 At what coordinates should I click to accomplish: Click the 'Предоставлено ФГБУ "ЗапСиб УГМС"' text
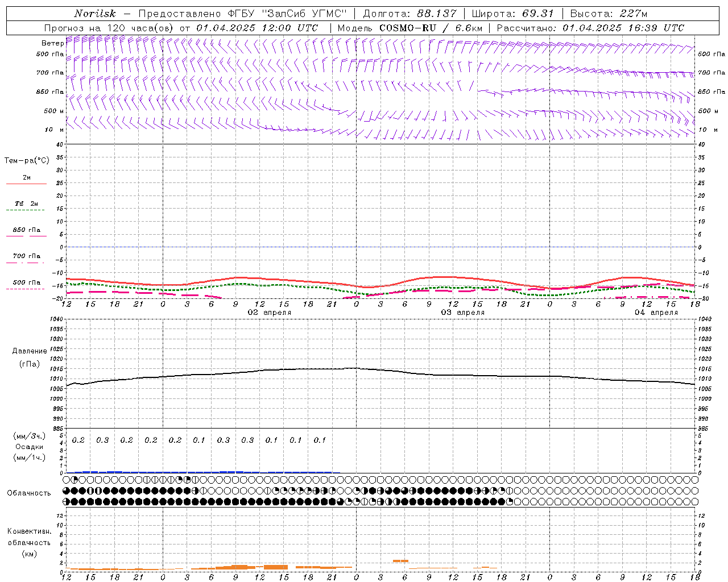pyautogui.click(x=243, y=14)
